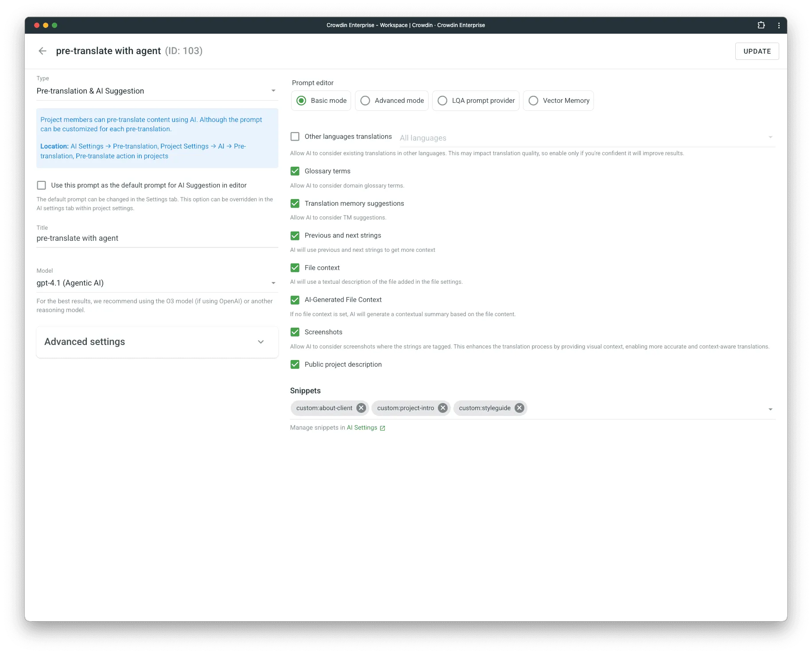Viewport: 812px width, 654px height.
Task: Select Vector Memory prompt editor
Action: (x=533, y=101)
